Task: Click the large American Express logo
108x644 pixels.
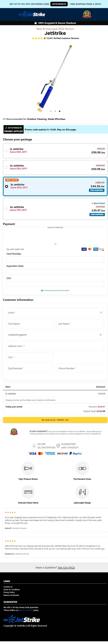Action: [50, 453]
